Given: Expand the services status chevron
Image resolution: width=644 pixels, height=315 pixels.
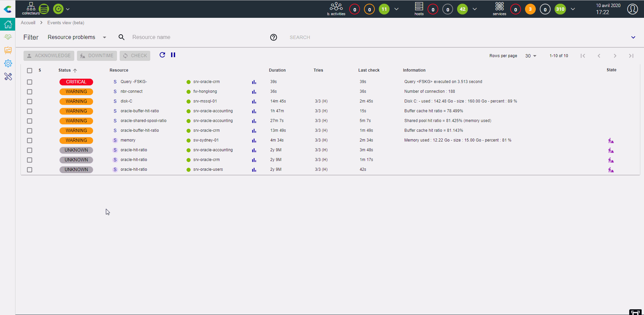Looking at the screenshot, I should 573,9.
